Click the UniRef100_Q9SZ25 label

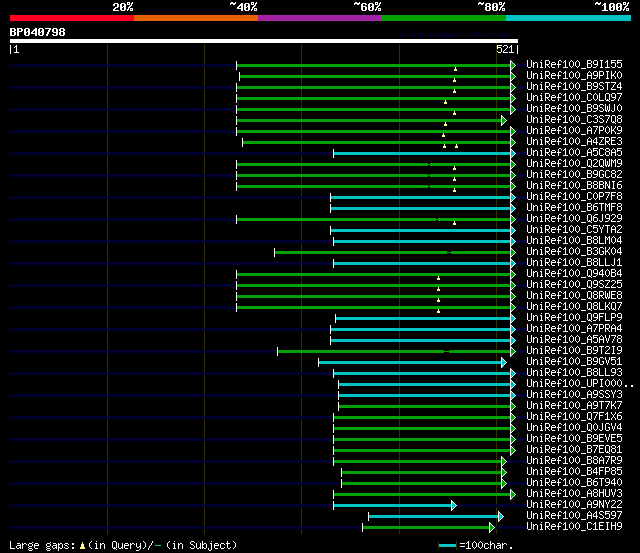[x=574, y=285]
